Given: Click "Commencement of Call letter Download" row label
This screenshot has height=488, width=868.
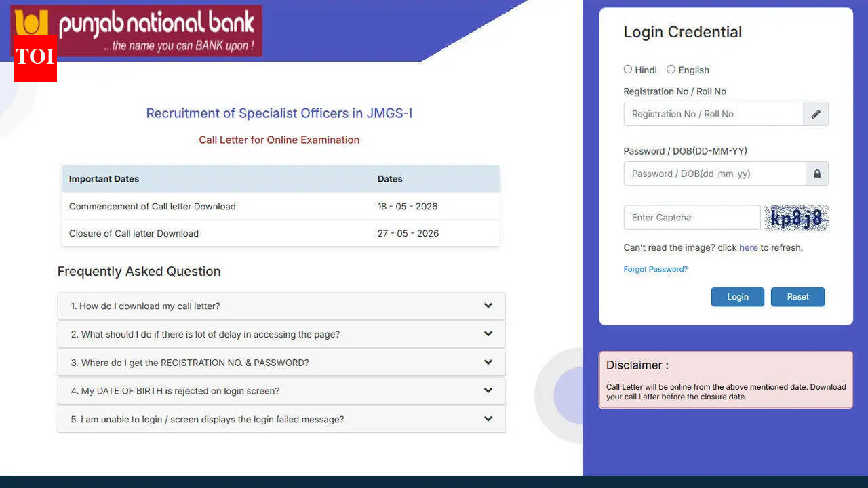Looking at the screenshot, I should pos(153,206).
